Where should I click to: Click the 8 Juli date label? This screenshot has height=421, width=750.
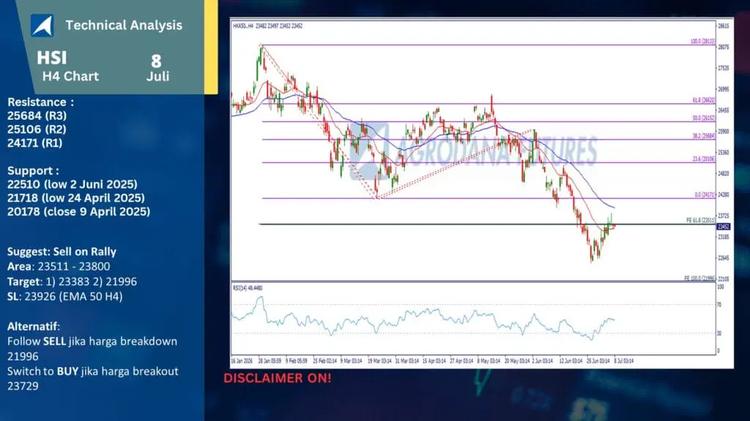click(x=157, y=68)
